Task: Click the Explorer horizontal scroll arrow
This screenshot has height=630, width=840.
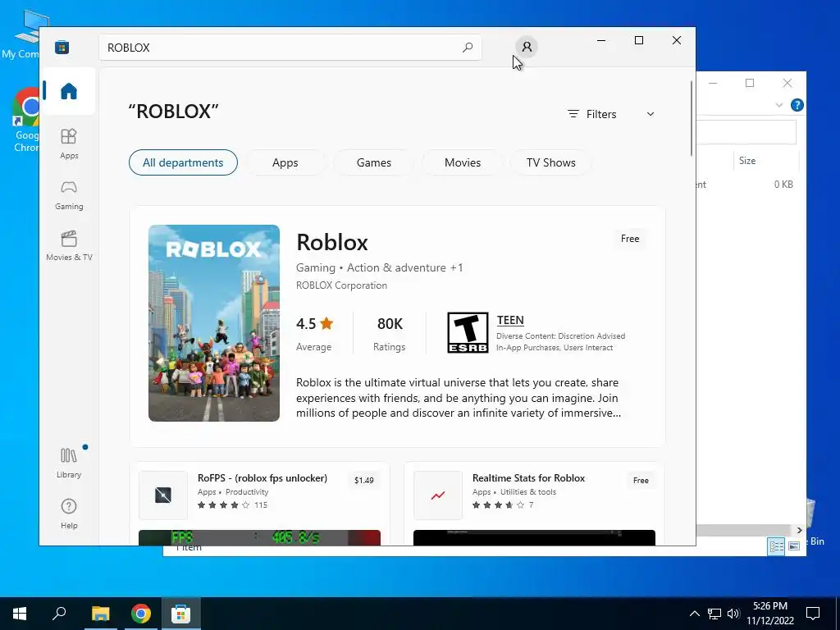Action: 799,531
